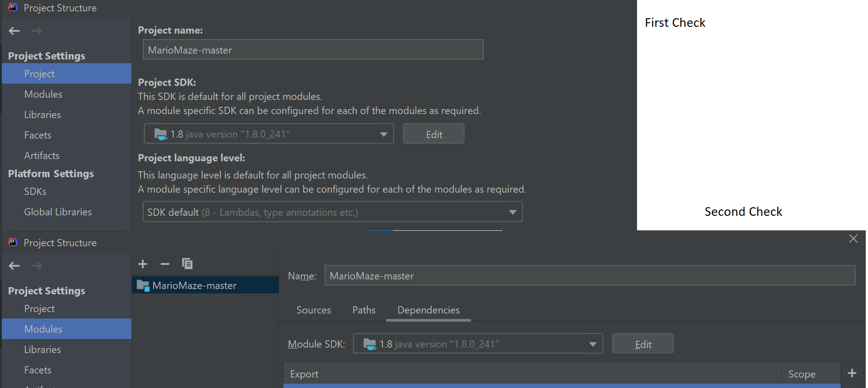Open the Module SDK dropdown
The image size is (868, 388).
[x=478, y=344]
